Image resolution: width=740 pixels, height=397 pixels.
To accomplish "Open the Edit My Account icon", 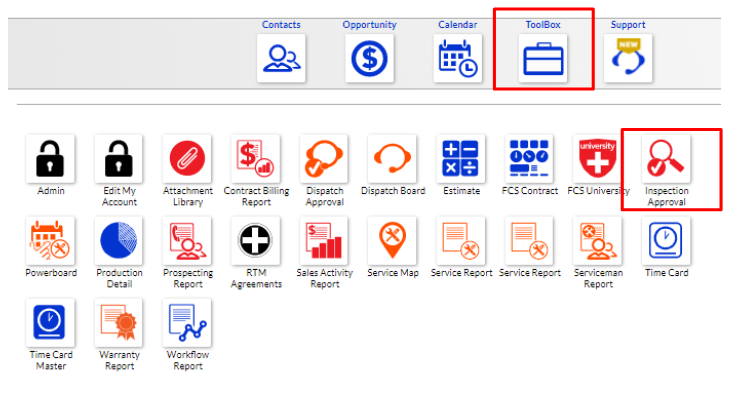I will [x=118, y=159].
